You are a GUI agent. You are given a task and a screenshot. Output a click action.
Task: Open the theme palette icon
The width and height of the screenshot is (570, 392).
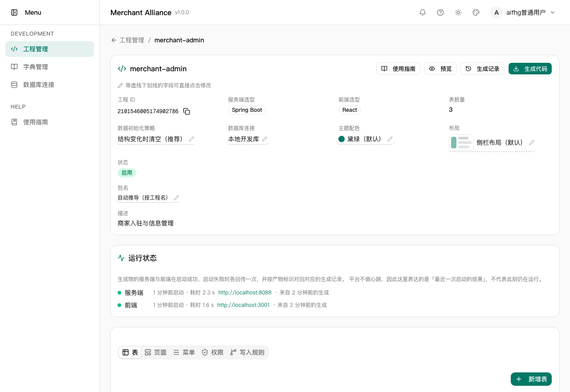476,12
